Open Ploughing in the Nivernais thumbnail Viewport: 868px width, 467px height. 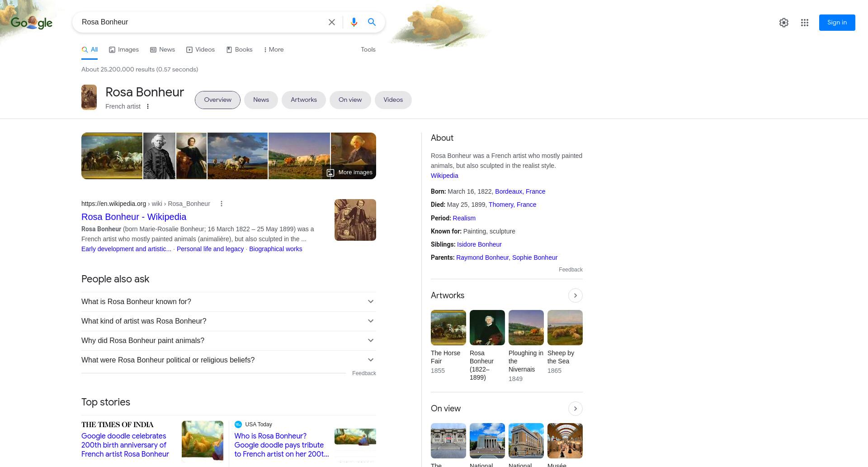point(526,328)
